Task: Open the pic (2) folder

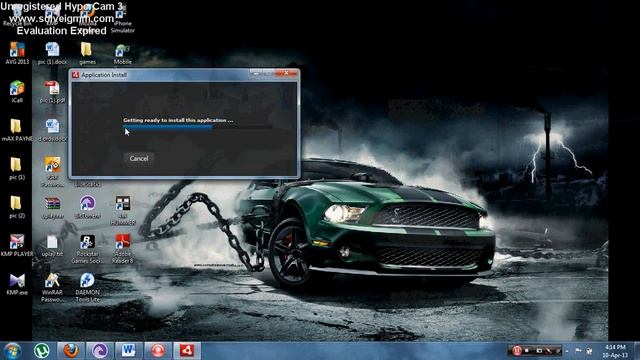Action: click(x=17, y=207)
